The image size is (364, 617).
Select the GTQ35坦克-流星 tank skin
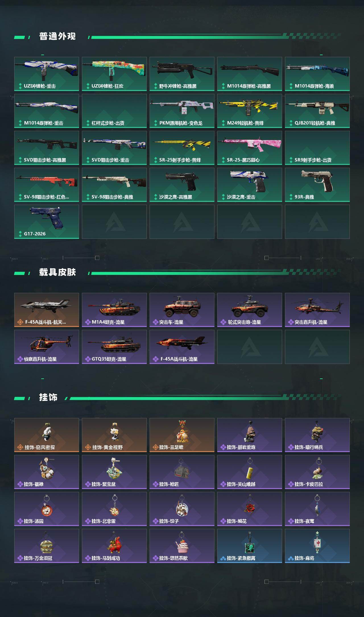(114, 347)
